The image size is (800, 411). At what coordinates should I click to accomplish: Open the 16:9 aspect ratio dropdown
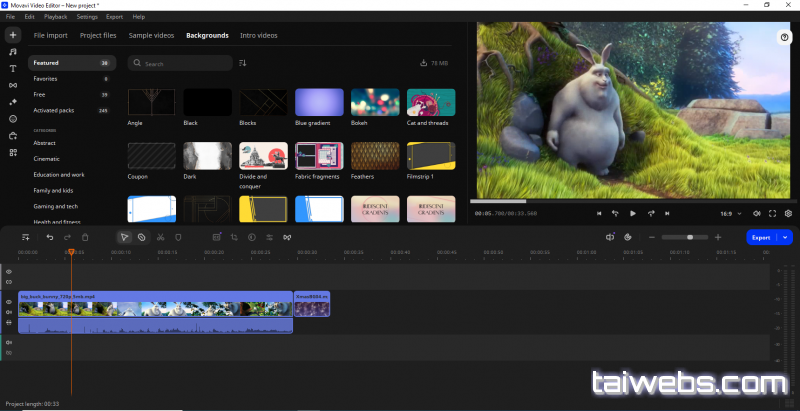pyautogui.click(x=728, y=213)
